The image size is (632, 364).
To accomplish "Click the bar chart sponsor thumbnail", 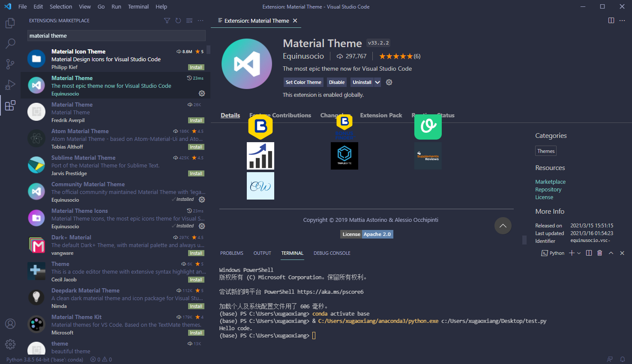I will coord(261,156).
